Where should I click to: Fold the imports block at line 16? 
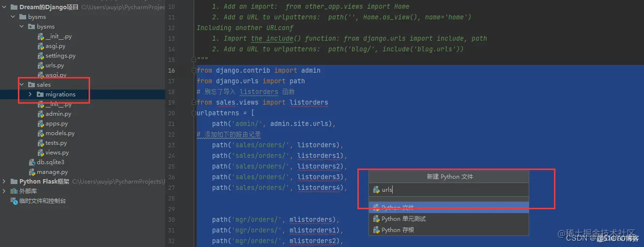point(193,70)
